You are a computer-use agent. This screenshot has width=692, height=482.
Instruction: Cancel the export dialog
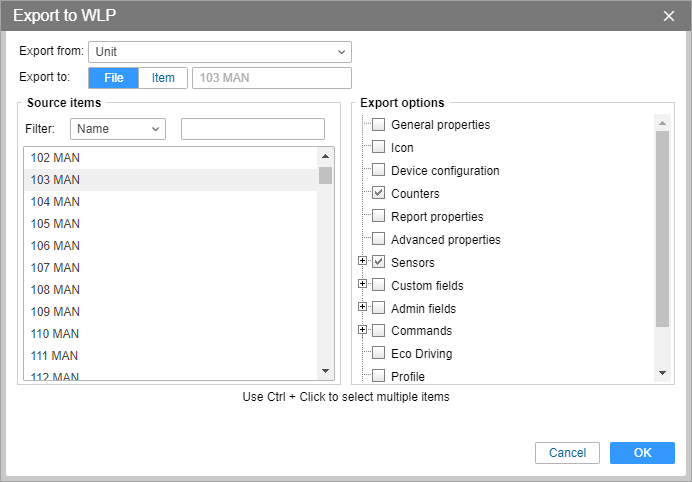click(x=567, y=453)
